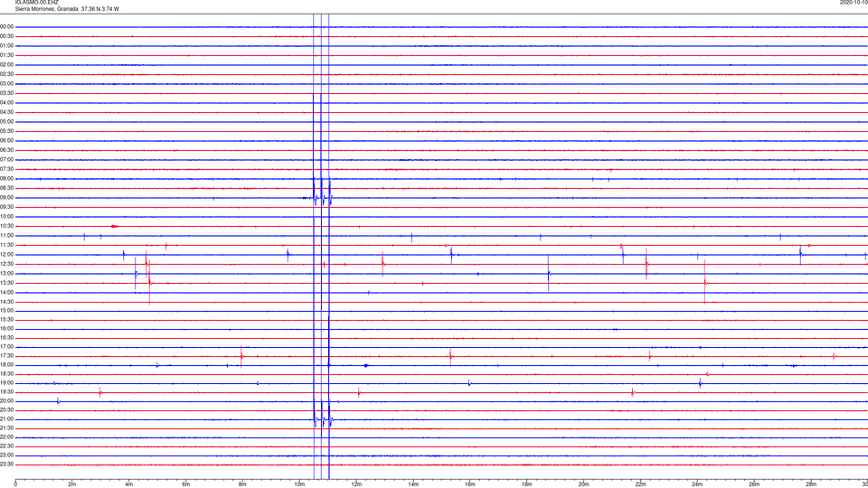Pick the 02:00 time label
This screenshot has height=488, width=868.
(7, 65)
